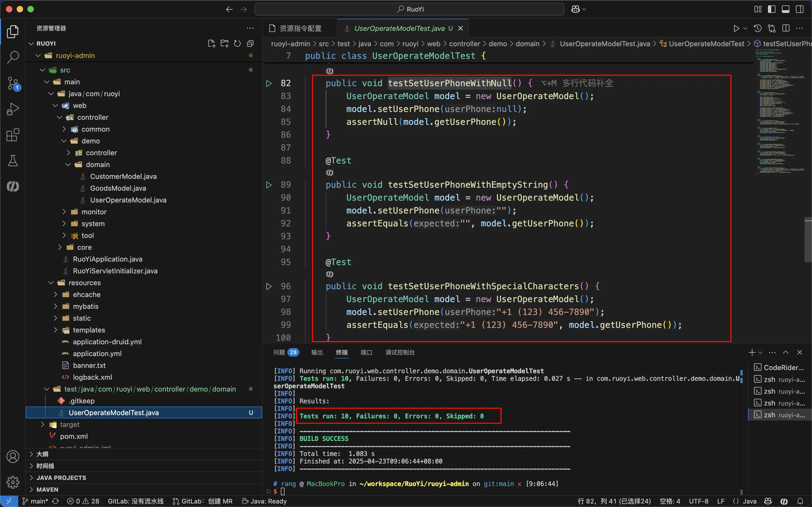Viewport: 812px width, 507px height.
Task: Open the Extensions view
Action: click(x=13, y=135)
